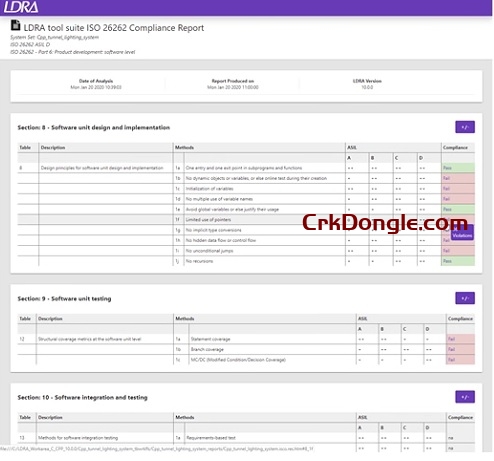Image resolution: width=494 pixels, height=461 pixels.
Task: Click the 'Section: 8 - Software unit design and implementation' heading
Action: tap(94, 127)
